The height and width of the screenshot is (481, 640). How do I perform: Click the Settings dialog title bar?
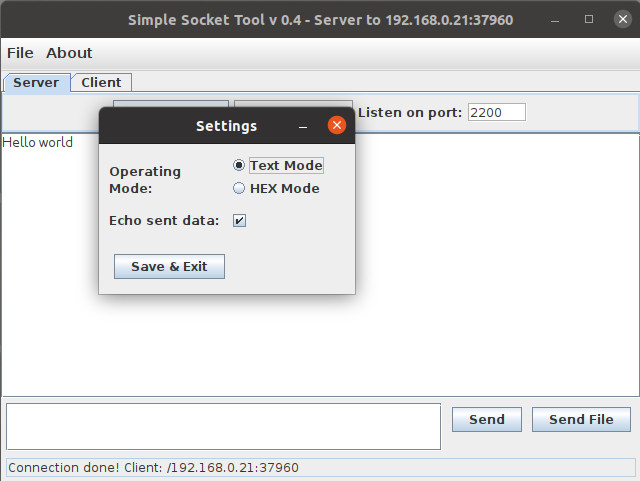tap(227, 126)
